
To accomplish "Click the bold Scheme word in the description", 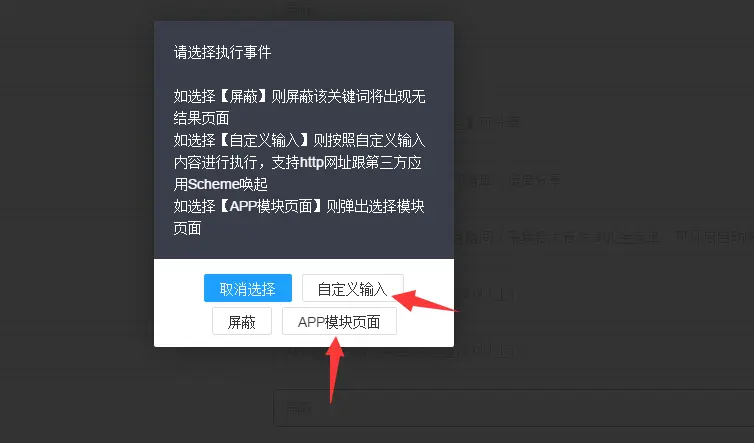I will [x=214, y=184].
